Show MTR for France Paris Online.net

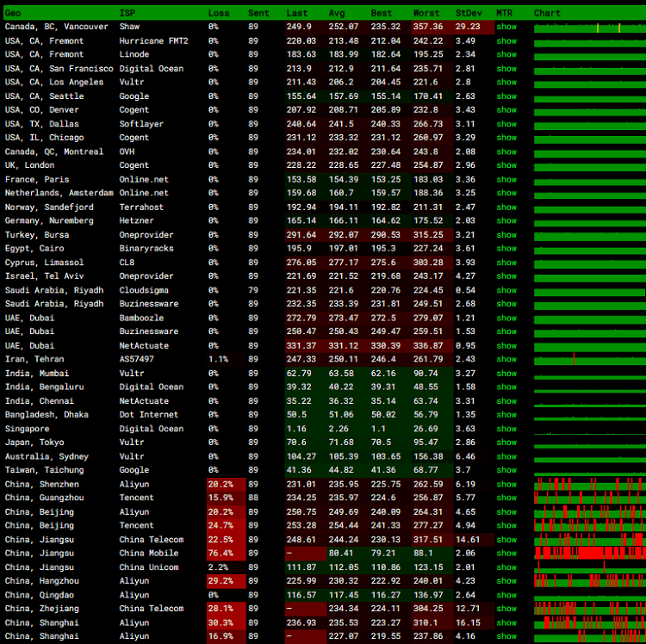pos(506,180)
